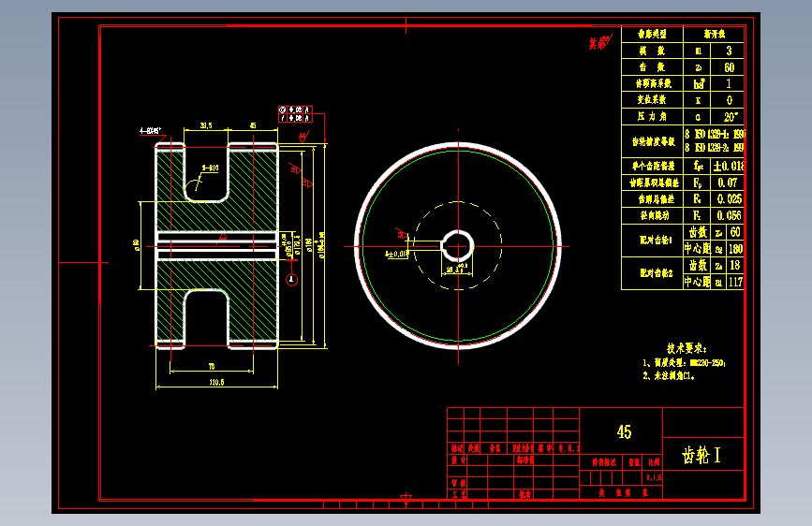The height and width of the screenshot is (526, 812).
Task: Click the first ISO 1328 accuracy grade line
Action: tap(715, 134)
